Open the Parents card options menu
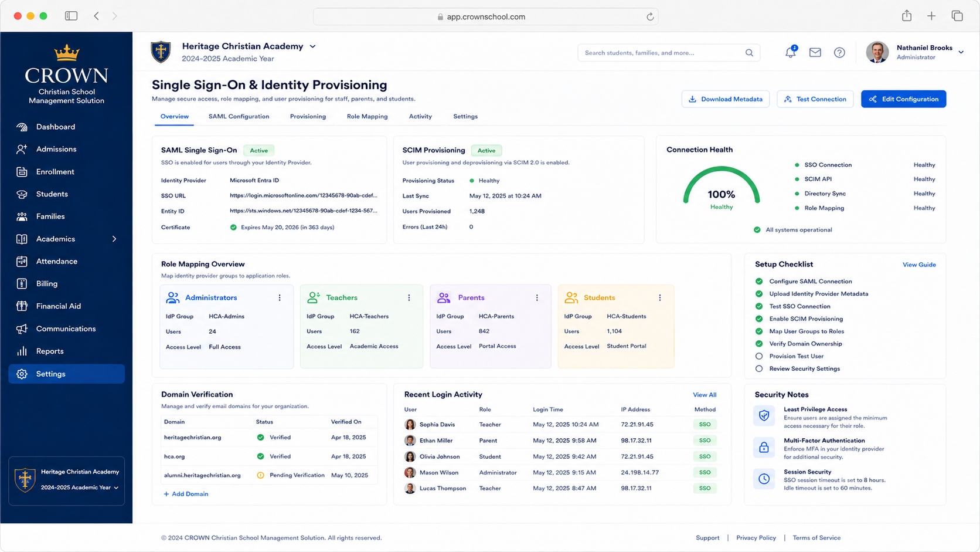 pyautogui.click(x=537, y=298)
